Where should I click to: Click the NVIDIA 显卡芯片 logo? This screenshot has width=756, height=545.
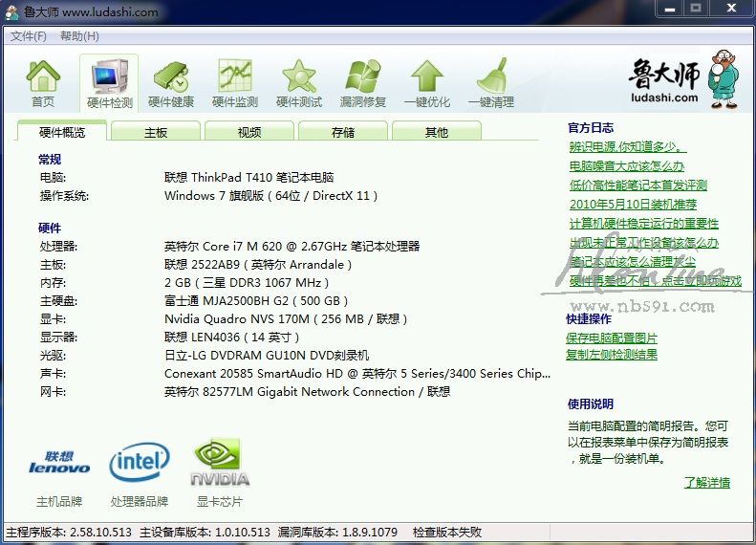(x=220, y=462)
